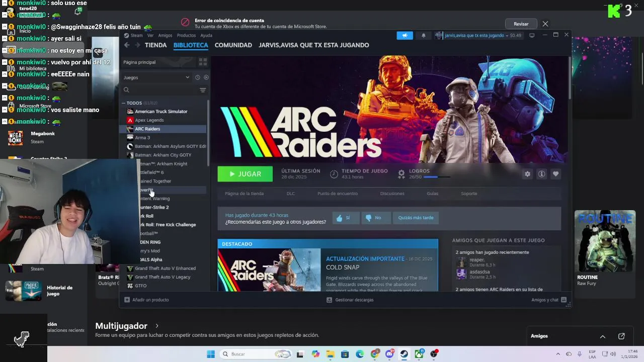Open the Juegos filter dropdown
Screen dimensions: 644x362
[156, 77]
